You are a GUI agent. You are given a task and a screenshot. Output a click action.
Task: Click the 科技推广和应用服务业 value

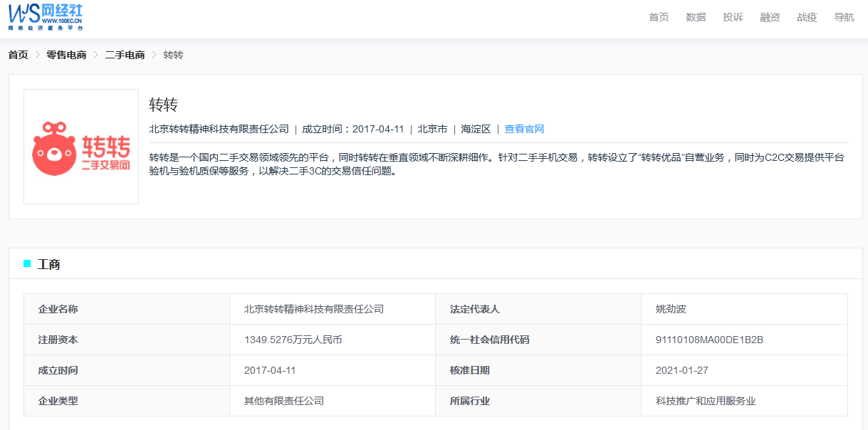pyautogui.click(x=706, y=401)
